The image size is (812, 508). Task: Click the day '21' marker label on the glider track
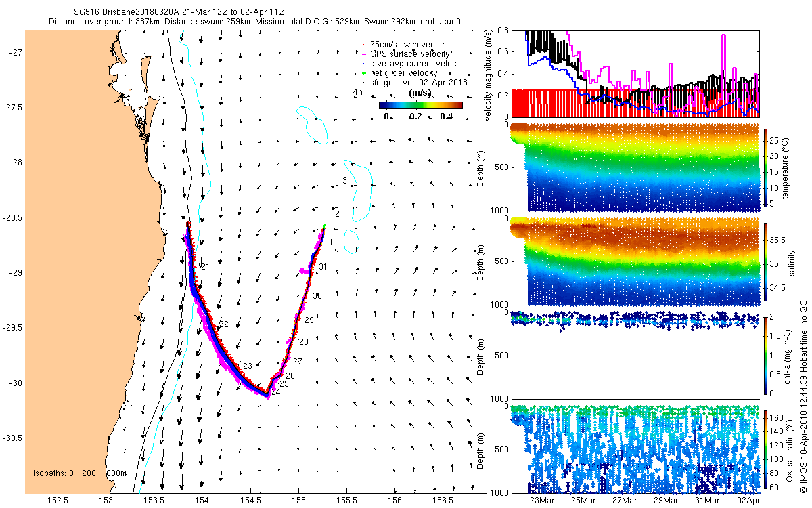point(205,267)
